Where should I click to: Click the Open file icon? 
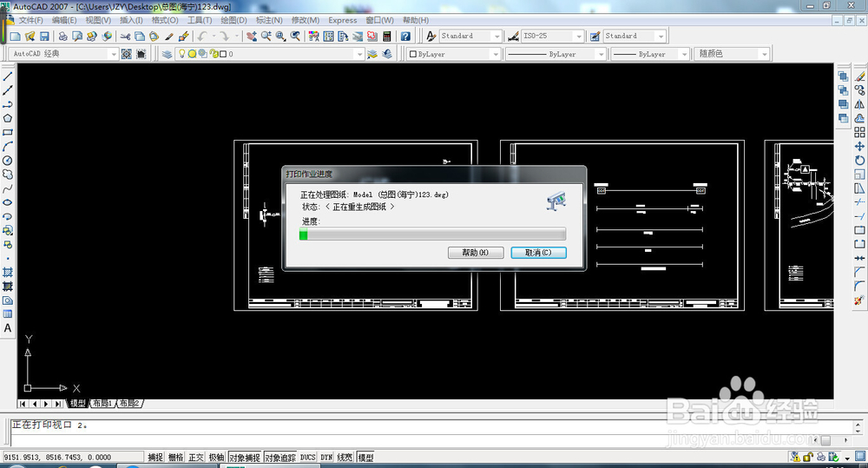[30, 36]
